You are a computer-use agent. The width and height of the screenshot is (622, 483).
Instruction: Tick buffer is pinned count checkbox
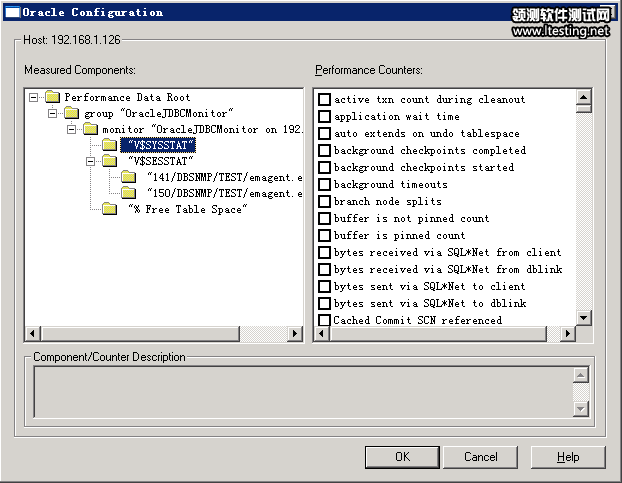point(324,236)
